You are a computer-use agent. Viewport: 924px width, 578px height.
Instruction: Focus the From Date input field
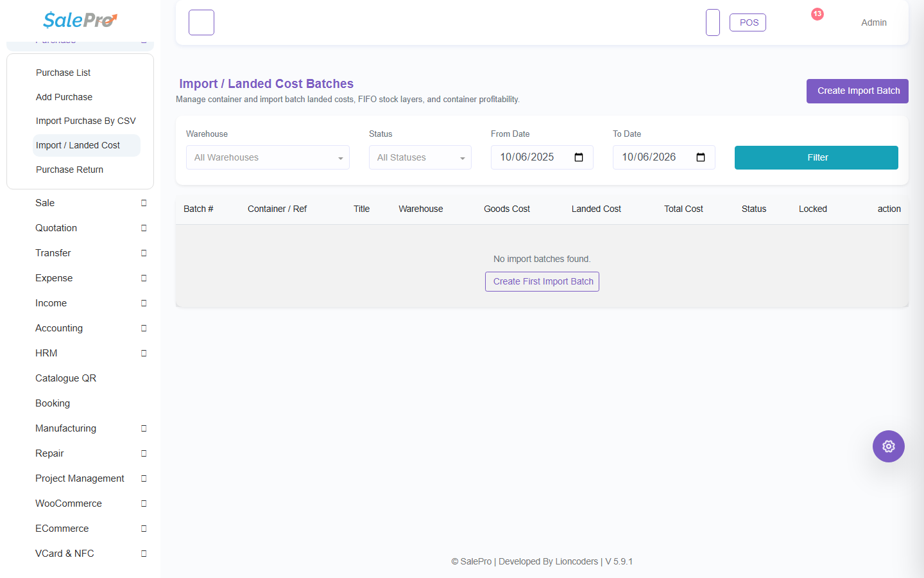542,157
